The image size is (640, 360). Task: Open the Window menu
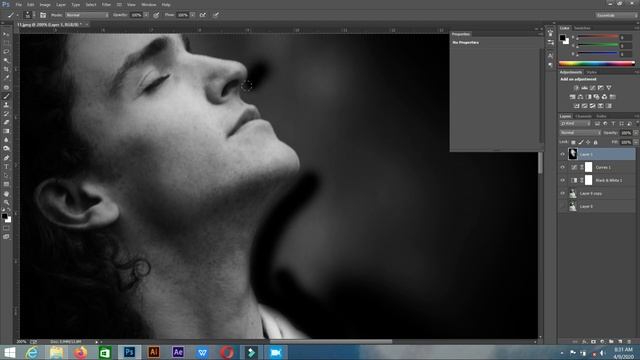coord(149,4)
